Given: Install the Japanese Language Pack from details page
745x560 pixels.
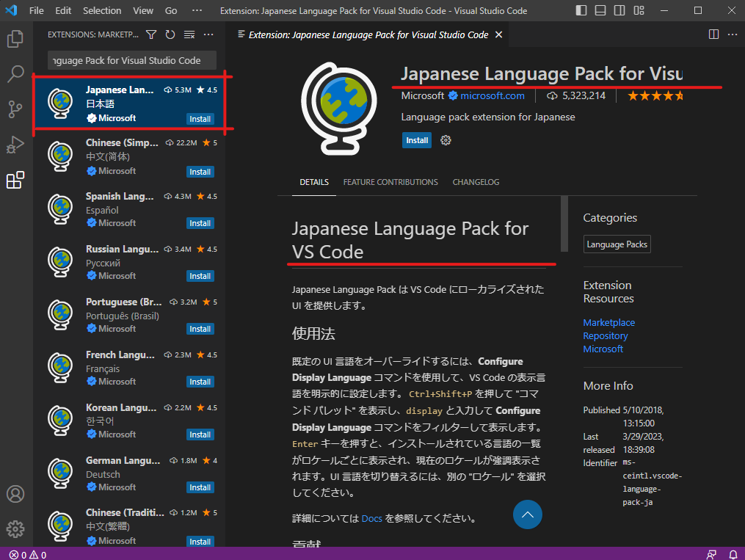Looking at the screenshot, I should pos(417,140).
